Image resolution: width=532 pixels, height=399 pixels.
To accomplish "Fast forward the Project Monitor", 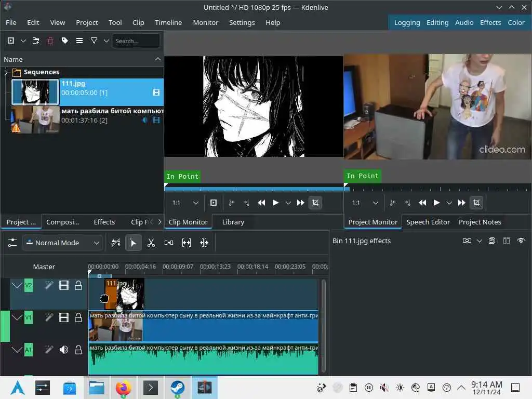I will 461,203.
